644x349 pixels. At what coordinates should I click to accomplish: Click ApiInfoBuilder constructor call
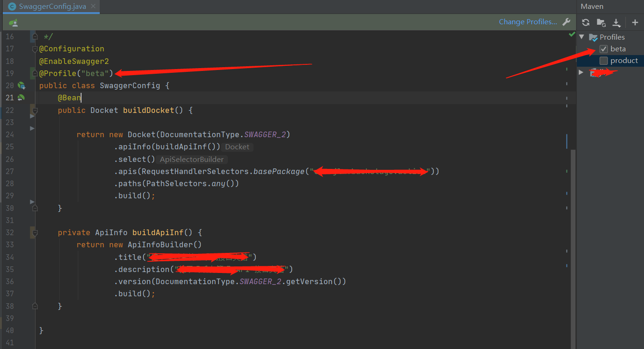click(x=160, y=244)
